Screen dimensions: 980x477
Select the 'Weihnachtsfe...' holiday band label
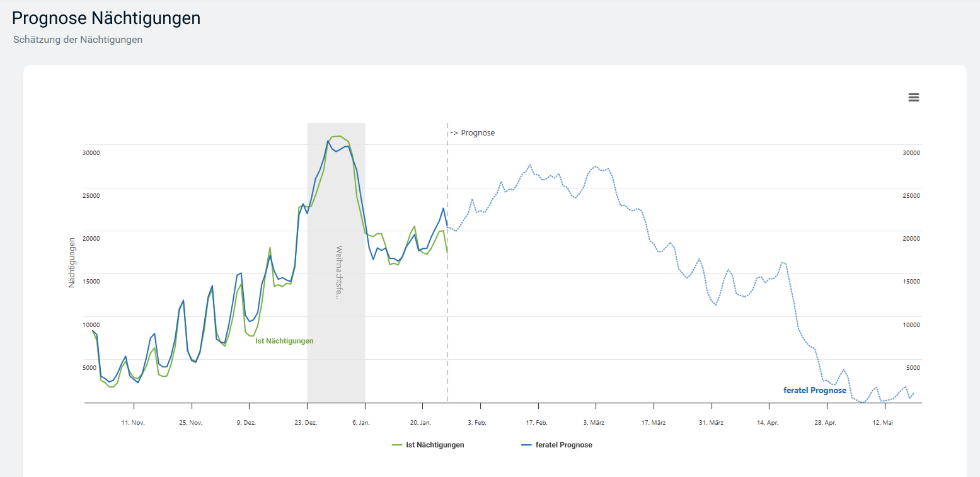tap(339, 272)
